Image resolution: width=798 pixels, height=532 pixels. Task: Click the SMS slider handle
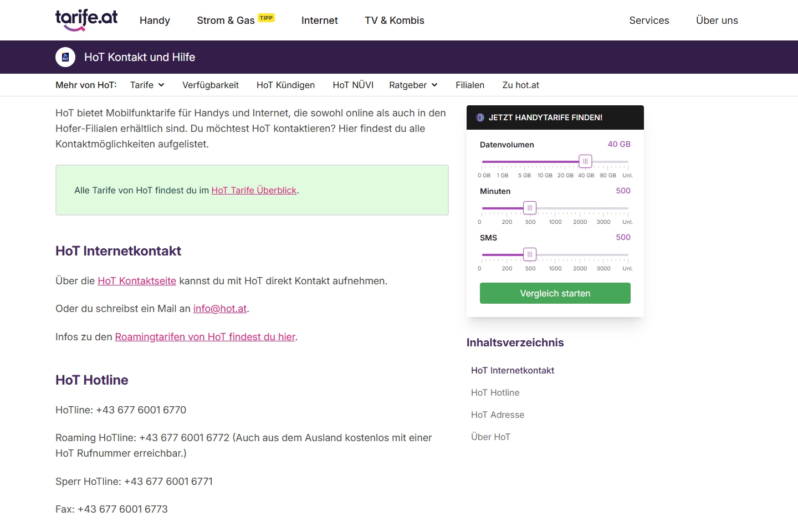(x=530, y=254)
